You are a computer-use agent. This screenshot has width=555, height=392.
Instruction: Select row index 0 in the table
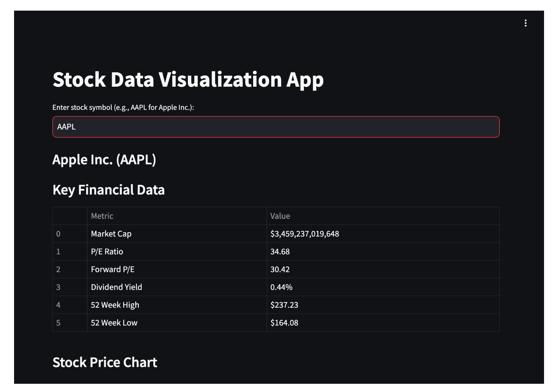58,234
